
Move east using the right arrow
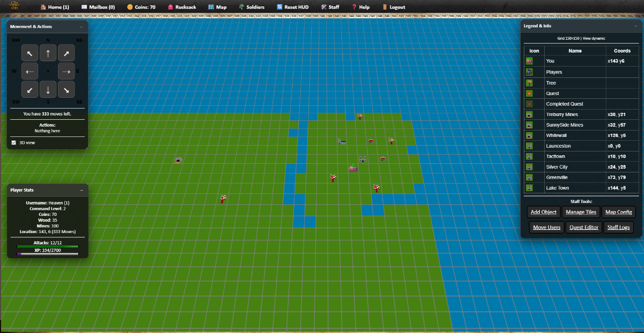tap(67, 71)
